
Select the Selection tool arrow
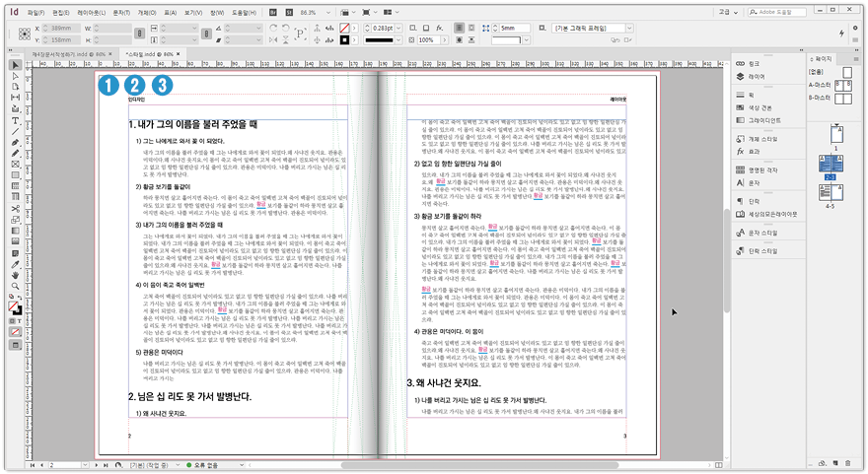[16, 65]
